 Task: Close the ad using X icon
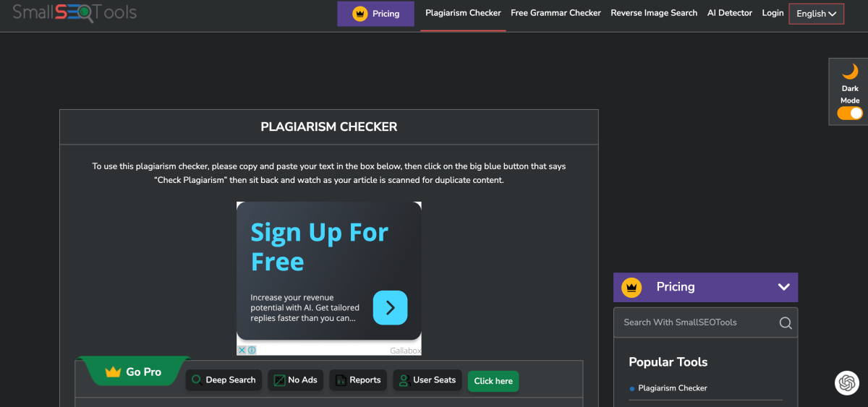[x=242, y=350]
